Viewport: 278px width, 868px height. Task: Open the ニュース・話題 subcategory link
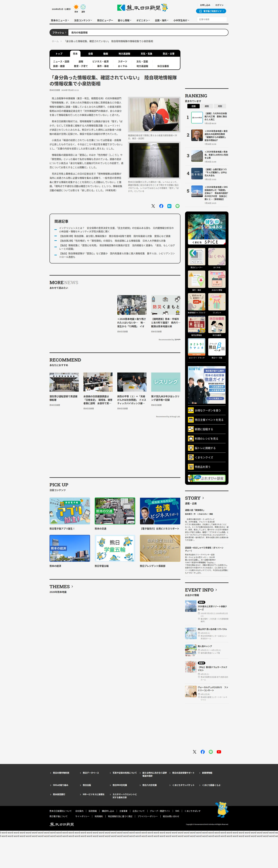[61, 62]
